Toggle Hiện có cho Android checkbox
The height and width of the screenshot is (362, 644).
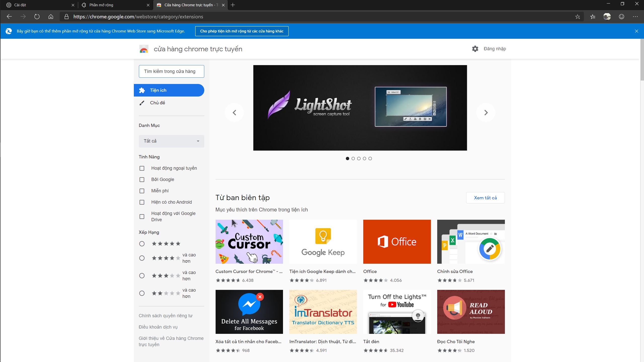142,202
